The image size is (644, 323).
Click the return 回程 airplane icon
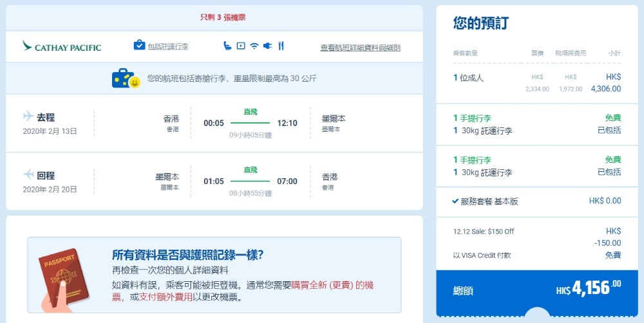[x=28, y=174]
